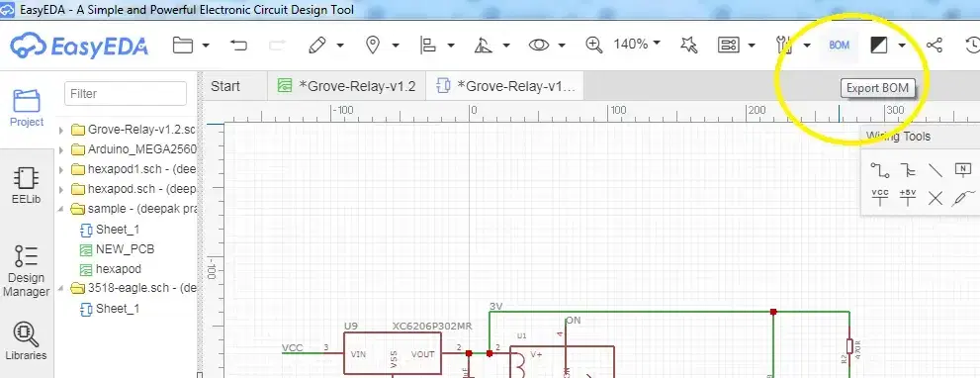Image resolution: width=980 pixels, height=378 pixels.
Task: Open the file folder menu dropdown
Action: click(206, 46)
